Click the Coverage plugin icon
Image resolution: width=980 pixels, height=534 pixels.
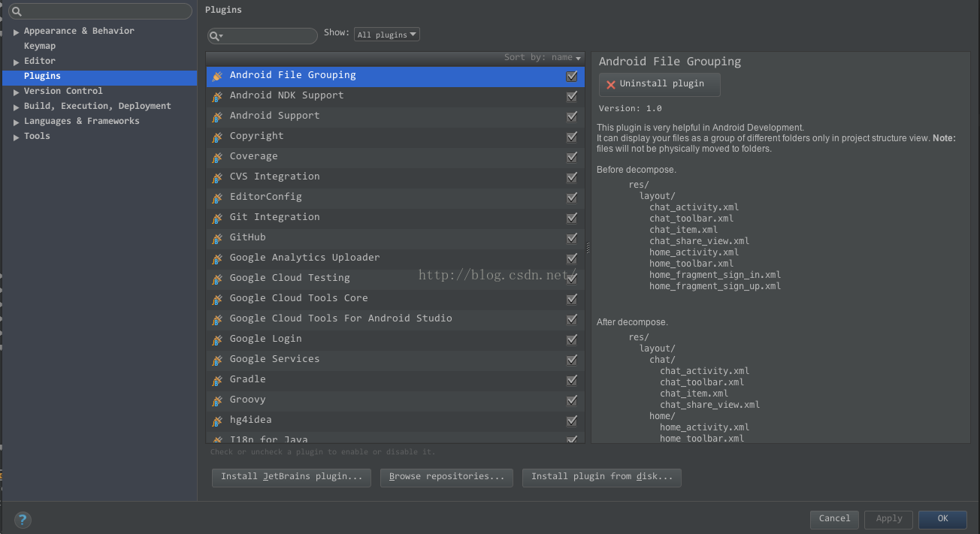[217, 157]
